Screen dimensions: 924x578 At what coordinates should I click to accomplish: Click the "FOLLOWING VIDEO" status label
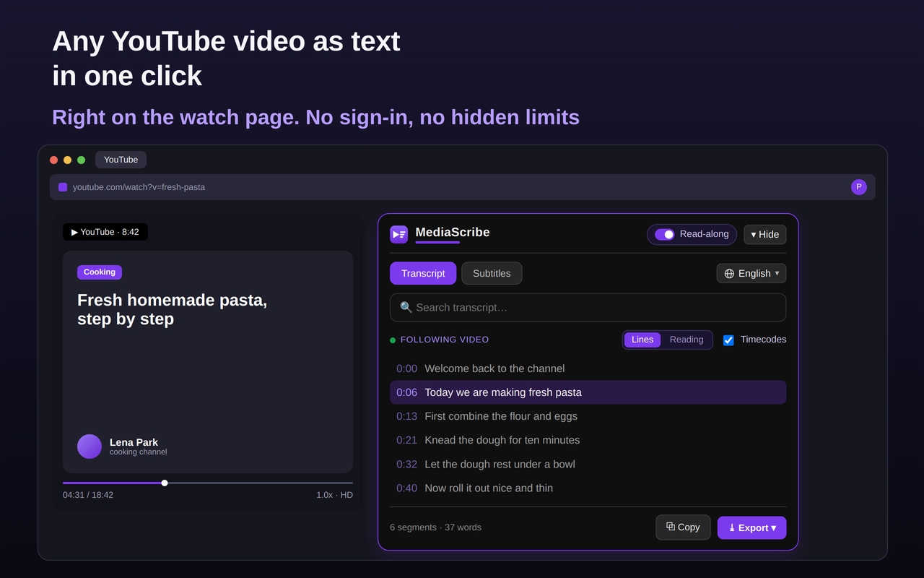click(x=445, y=340)
